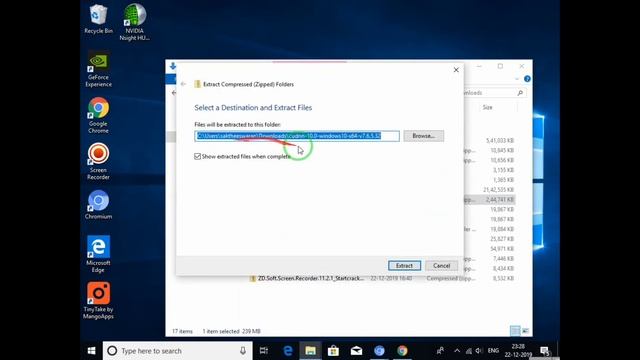Image resolution: width=640 pixels, height=360 pixels.
Task: Click the Windows Start button
Action: point(91,351)
